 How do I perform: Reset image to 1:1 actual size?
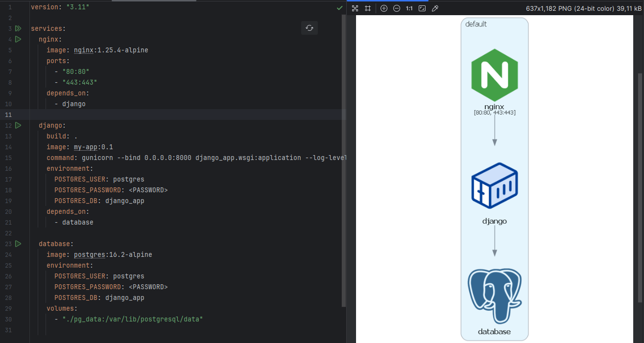[x=409, y=8]
